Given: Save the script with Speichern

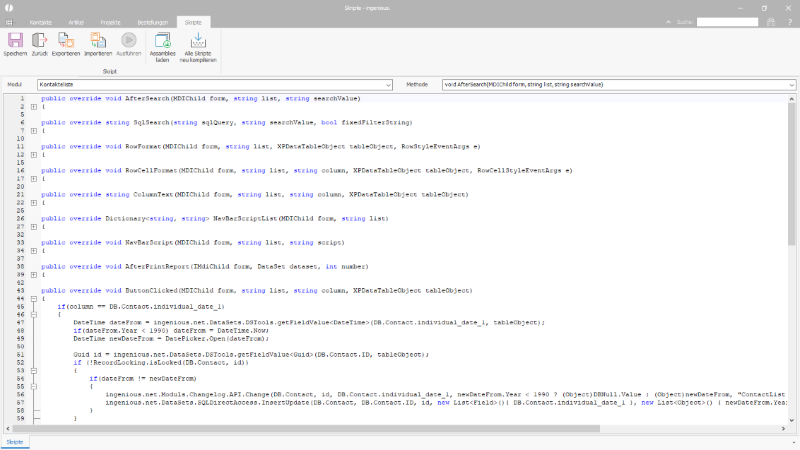Looking at the screenshot, I should tap(15, 44).
